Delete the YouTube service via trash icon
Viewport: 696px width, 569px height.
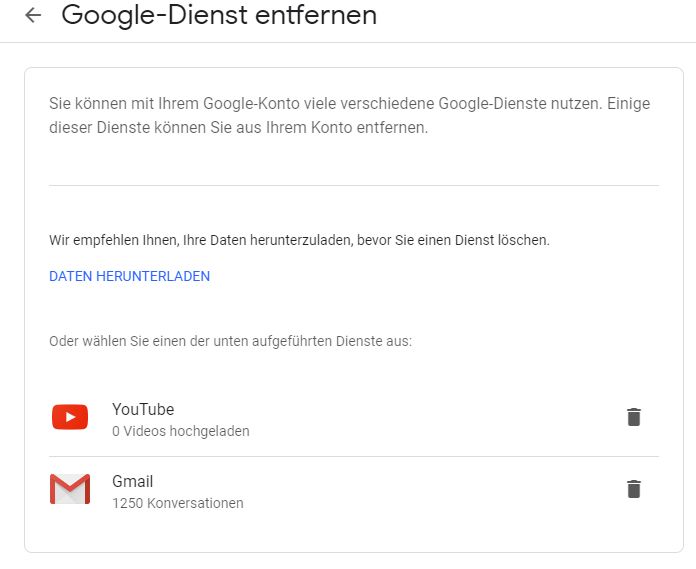coord(634,417)
